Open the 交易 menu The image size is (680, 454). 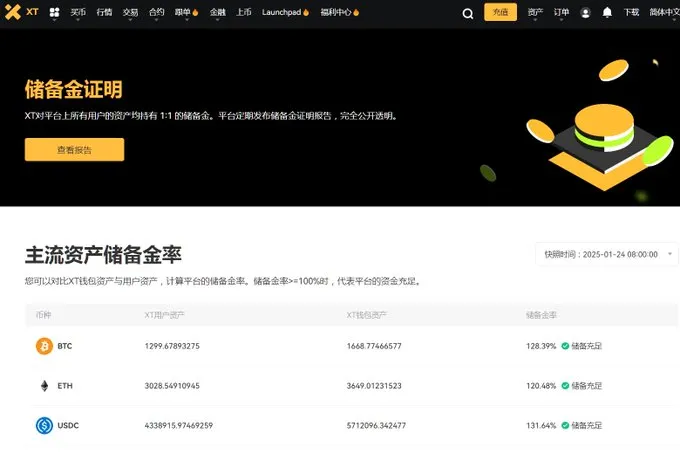click(130, 12)
